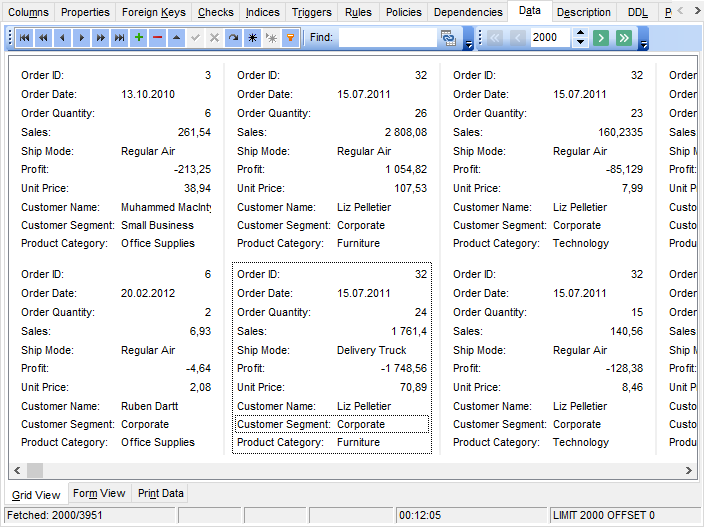Open the Print Data view
Screen dimensions: 704x527
point(160,493)
